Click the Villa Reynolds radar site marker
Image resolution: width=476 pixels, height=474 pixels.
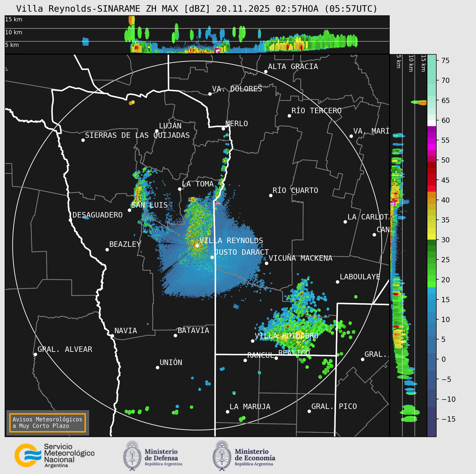coord(197,246)
